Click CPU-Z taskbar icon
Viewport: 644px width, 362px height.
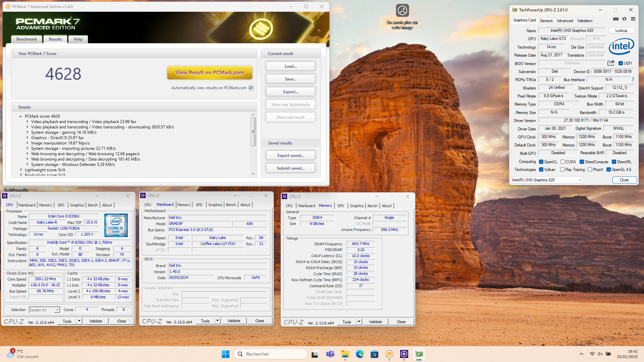(x=404, y=354)
